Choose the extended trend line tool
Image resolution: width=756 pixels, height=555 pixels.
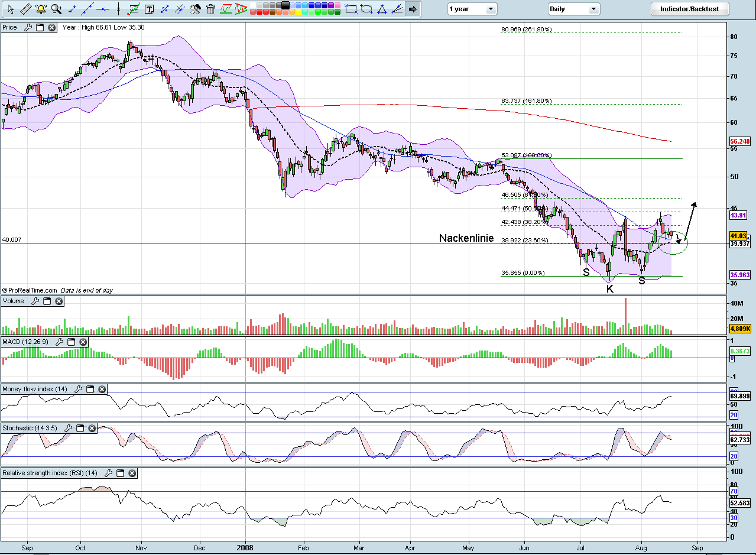pos(87,9)
